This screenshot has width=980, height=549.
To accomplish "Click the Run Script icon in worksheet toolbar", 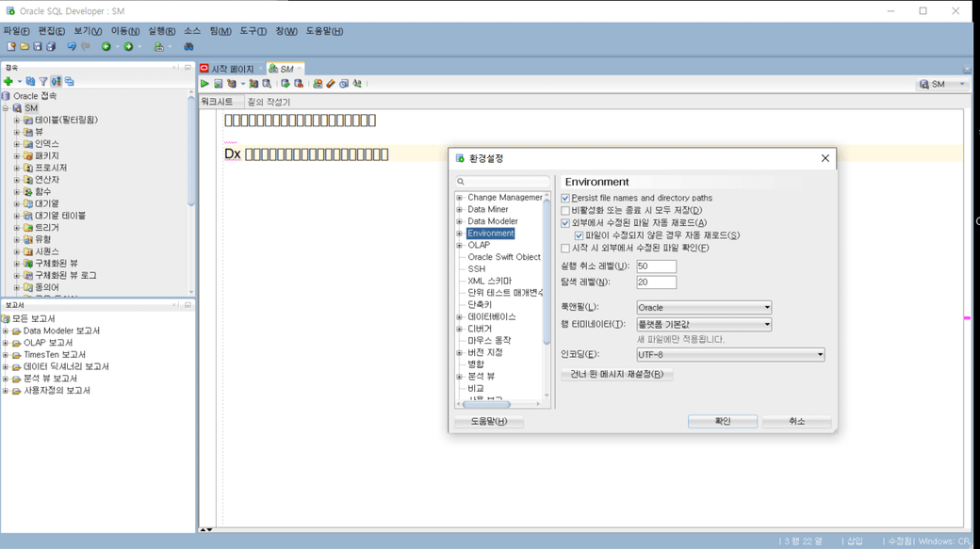I will click(x=218, y=84).
